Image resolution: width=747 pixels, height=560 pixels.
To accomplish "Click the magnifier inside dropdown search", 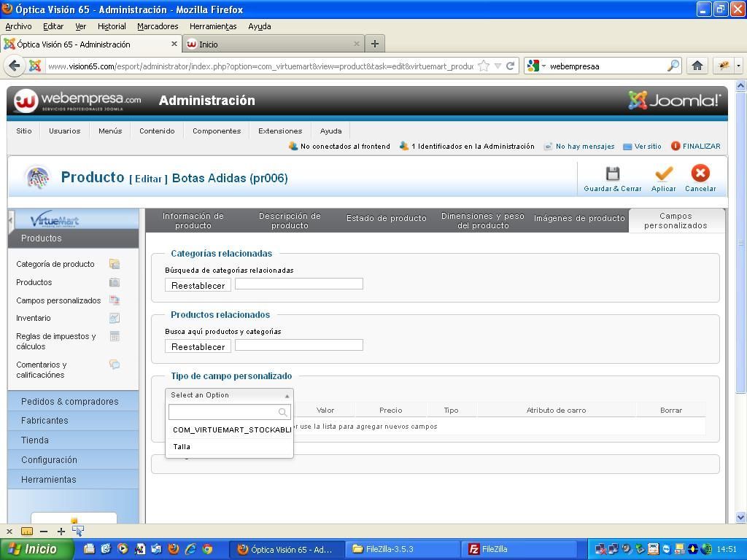I will [x=282, y=412].
